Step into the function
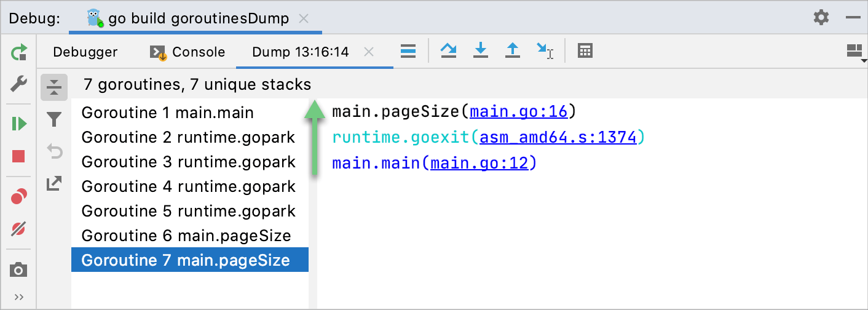This screenshot has height=310, width=868. [x=481, y=51]
